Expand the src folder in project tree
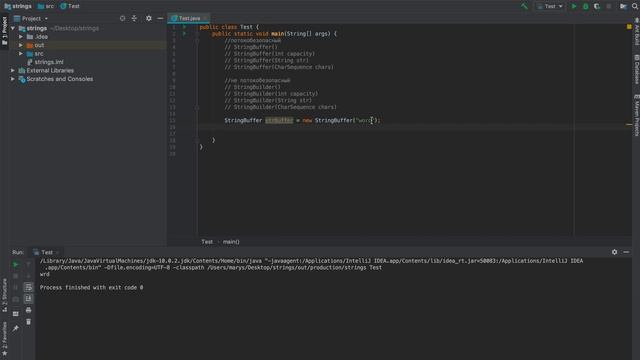This screenshot has width=640, height=360. pyautogui.click(x=21, y=53)
